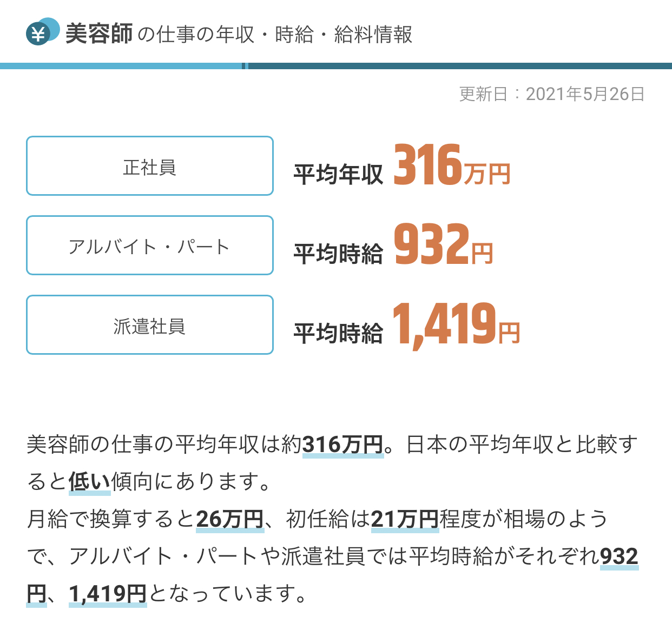
Task: Click the large orange 932円 figure
Action: pyautogui.click(x=443, y=245)
